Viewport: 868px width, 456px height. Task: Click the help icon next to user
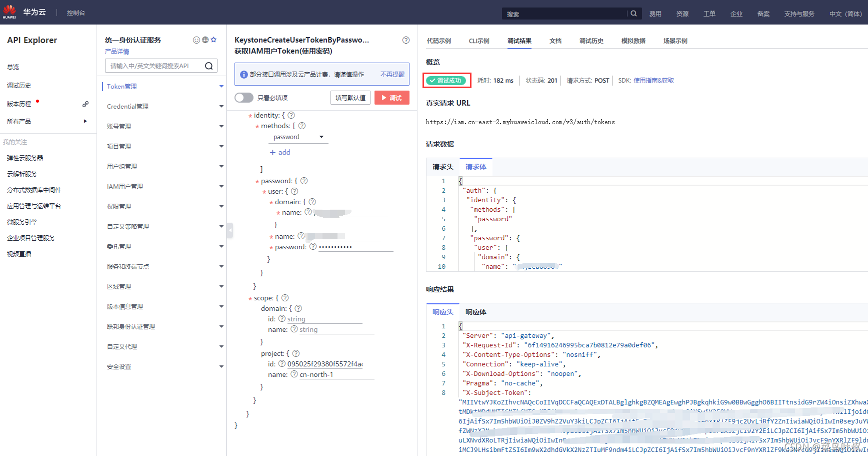pyautogui.click(x=294, y=191)
